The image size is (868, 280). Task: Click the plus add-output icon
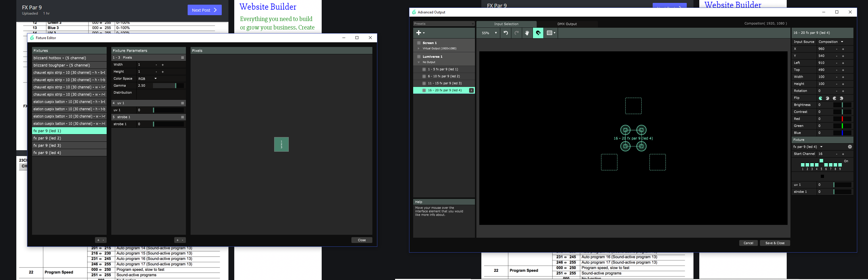[420, 33]
